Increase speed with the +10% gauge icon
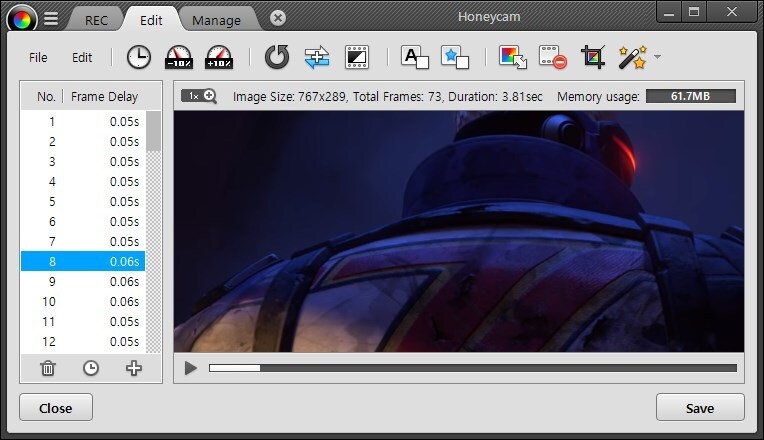Image resolution: width=764 pixels, height=440 pixels. click(x=218, y=58)
